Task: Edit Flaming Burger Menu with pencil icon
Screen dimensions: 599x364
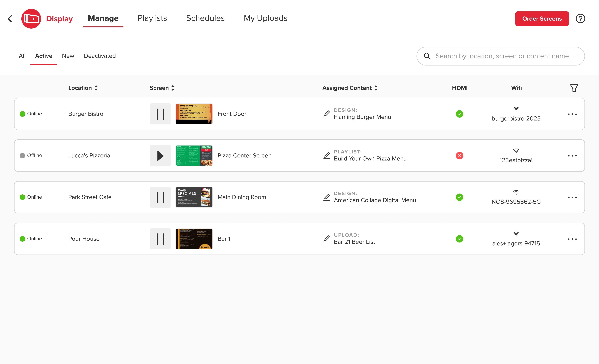Action: pos(327,114)
